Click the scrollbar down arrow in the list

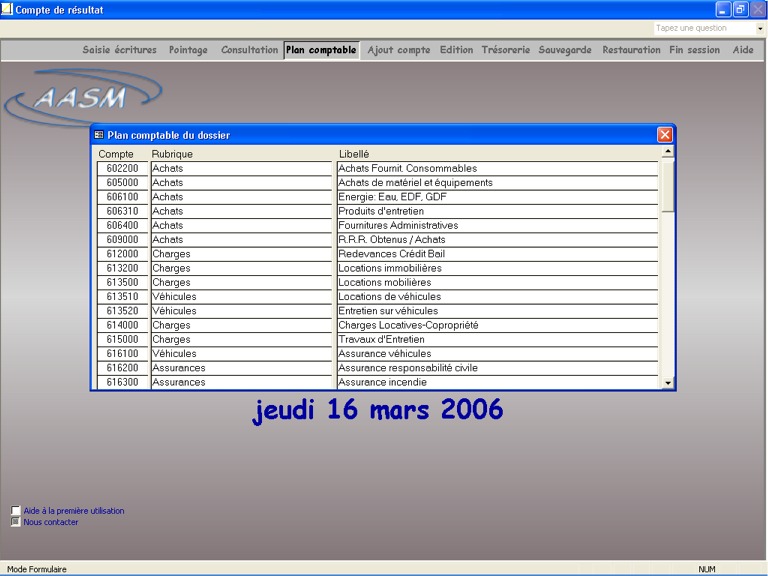[667, 383]
